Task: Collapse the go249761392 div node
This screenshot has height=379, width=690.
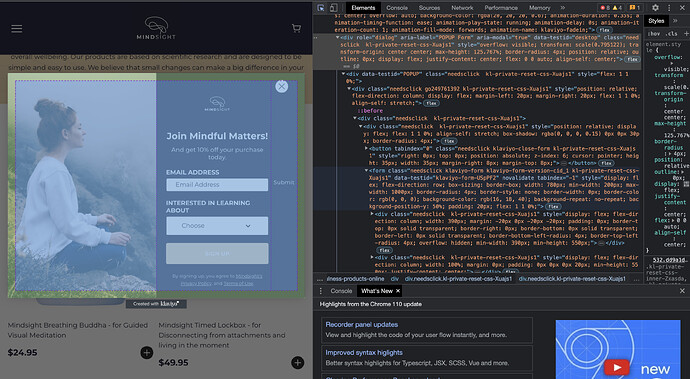Action: point(349,89)
